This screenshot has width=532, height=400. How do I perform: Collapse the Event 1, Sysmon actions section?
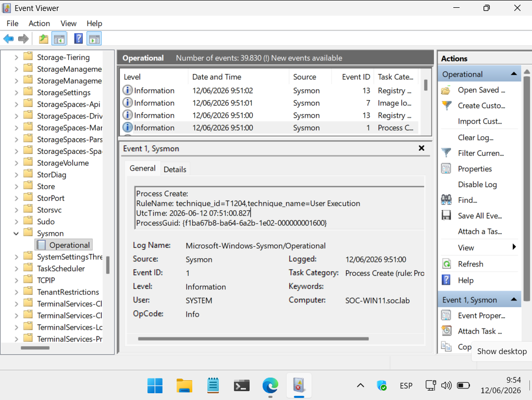point(514,299)
